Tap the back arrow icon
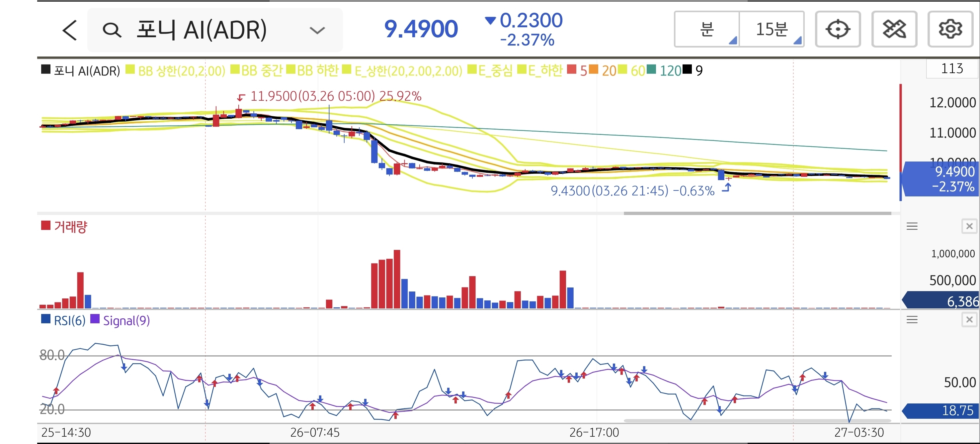 point(70,30)
